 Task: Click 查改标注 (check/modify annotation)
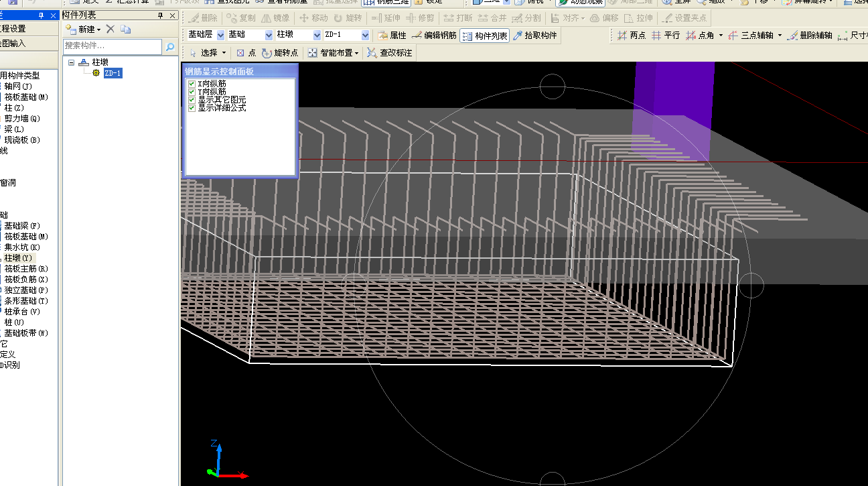click(389, 52)
